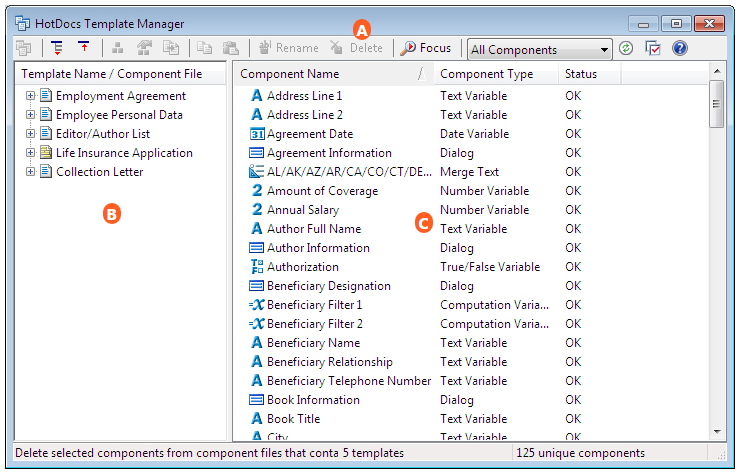This screenshot has width=744, height=475.
Task: Expand the Collection Letter node
Action: coord(30,172)
